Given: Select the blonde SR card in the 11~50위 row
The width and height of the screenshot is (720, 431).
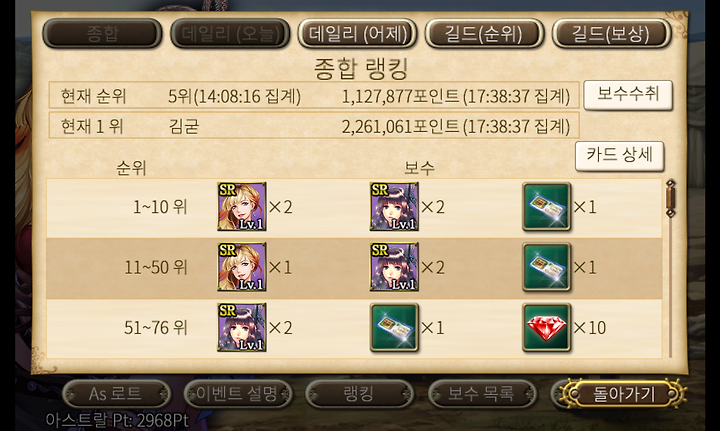Looking at the screenshot, I should coord(242,267).
